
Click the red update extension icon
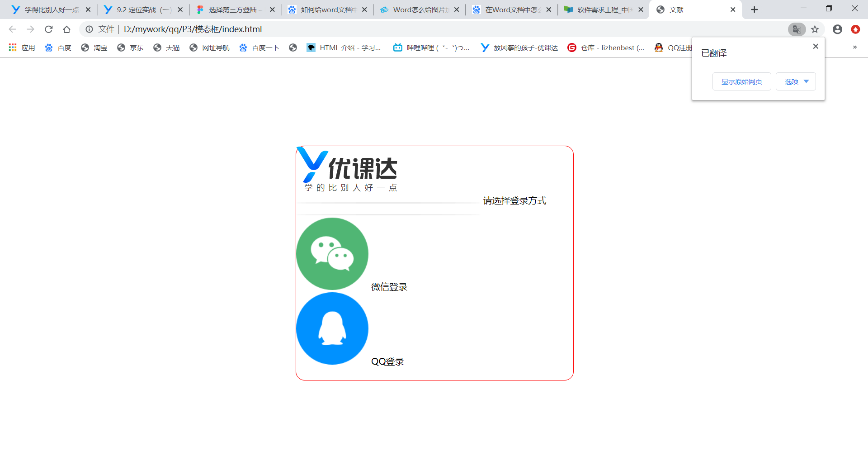coord(855,29)
